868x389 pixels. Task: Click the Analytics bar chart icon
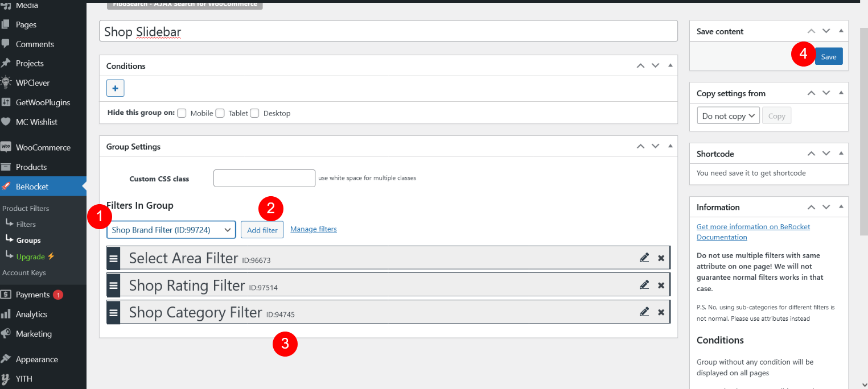tap(6, 314)
